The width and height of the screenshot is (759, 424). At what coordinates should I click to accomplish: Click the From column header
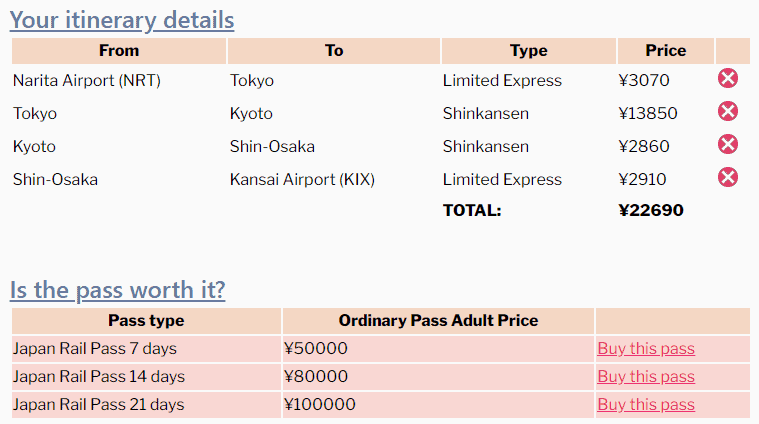pyautogui.click(x=119, y=51)
